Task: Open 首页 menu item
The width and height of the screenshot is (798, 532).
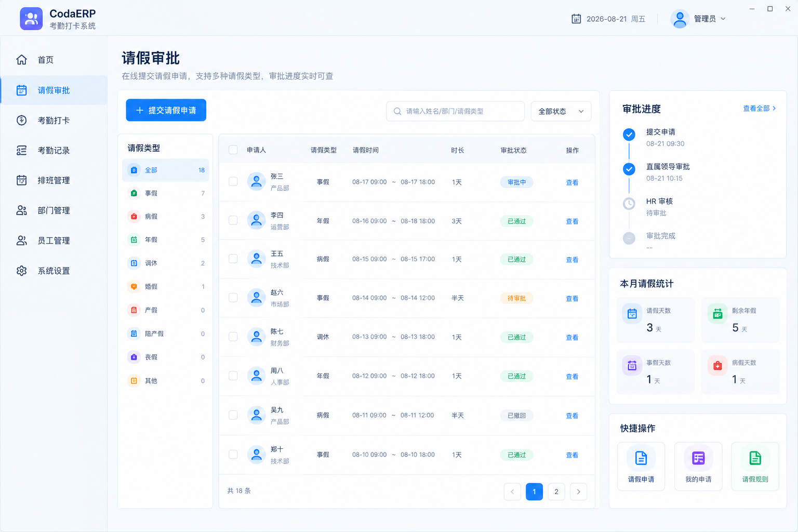Action: pos(54,60)
